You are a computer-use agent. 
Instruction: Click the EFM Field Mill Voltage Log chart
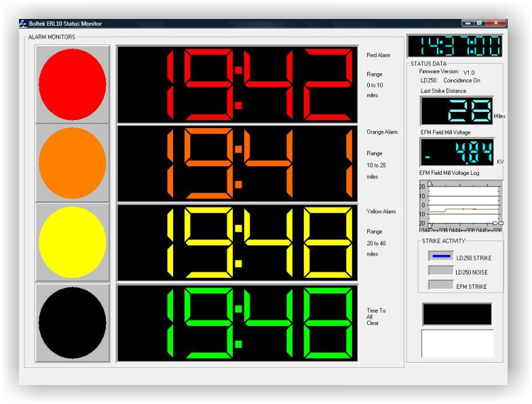[461, 203]
